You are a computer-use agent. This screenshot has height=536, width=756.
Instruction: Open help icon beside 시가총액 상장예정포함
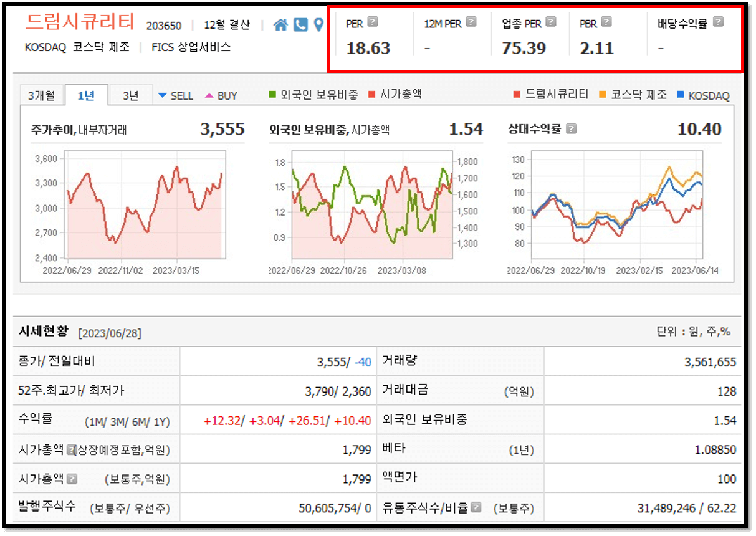click(72, 449)
